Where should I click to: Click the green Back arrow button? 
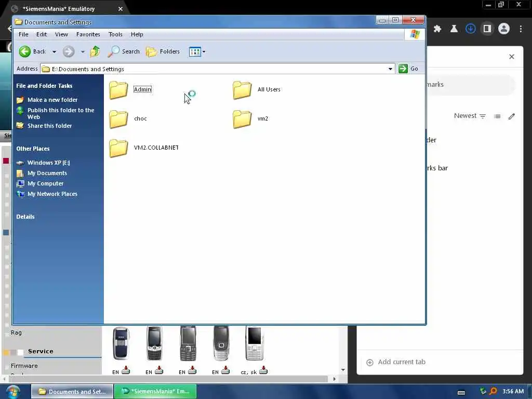[25, 51]
